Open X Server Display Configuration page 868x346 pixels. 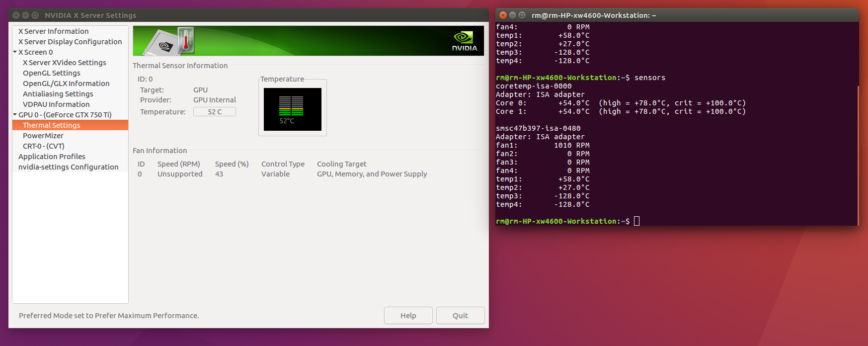pyautogui.click(x=70, y=42)
